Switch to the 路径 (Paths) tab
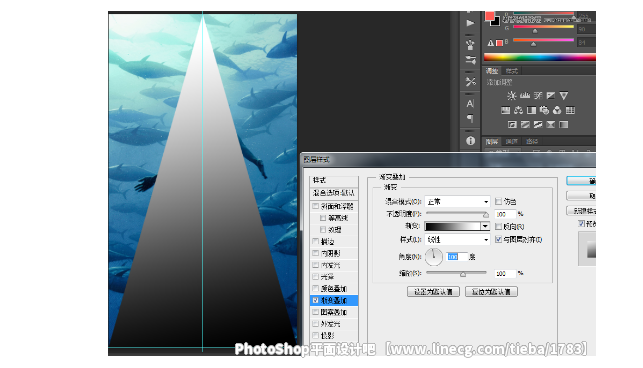The image size is (643, 368). click(532, 142)
